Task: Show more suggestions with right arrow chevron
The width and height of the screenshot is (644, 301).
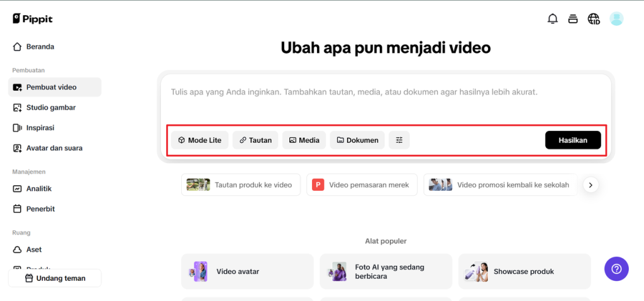Action: tap(590, 185)
